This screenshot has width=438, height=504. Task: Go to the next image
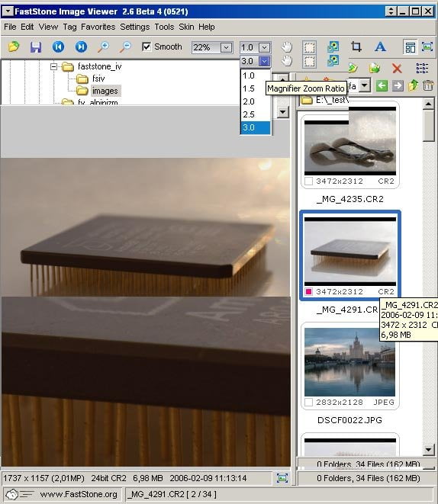tap(81, 47)
